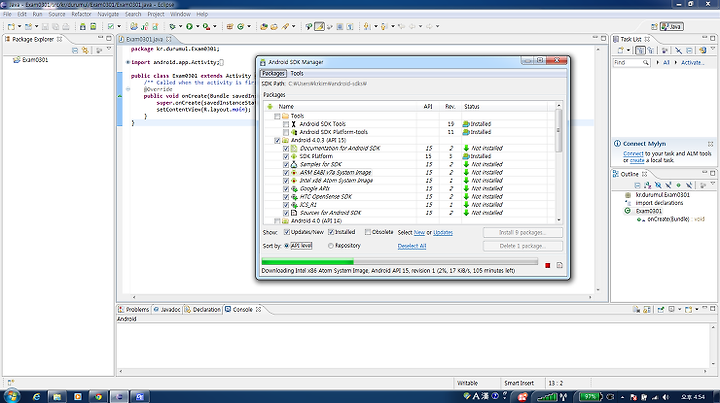Image resolution: width=720 pixels, height=403 pixels.
Task: Click Hide Fields icon in Outline toolbar
Action: [x=658, y=185]
